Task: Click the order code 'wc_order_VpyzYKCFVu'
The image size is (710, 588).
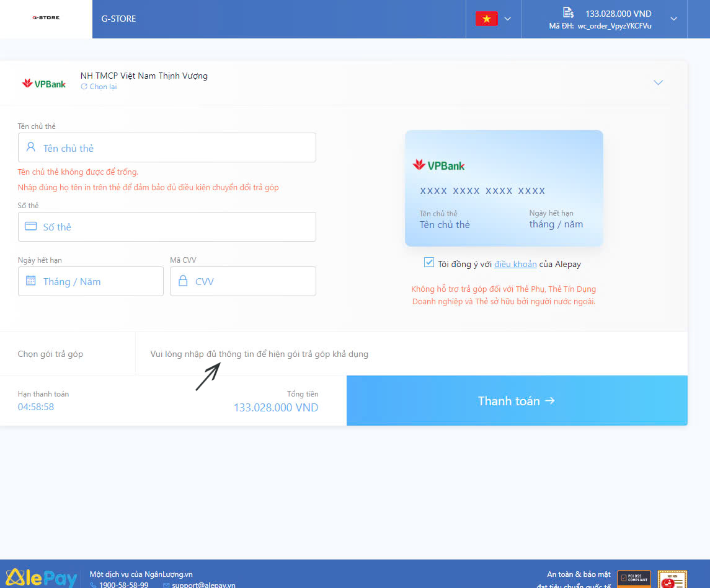Action: pyautogui.click(x=615, y=26)
